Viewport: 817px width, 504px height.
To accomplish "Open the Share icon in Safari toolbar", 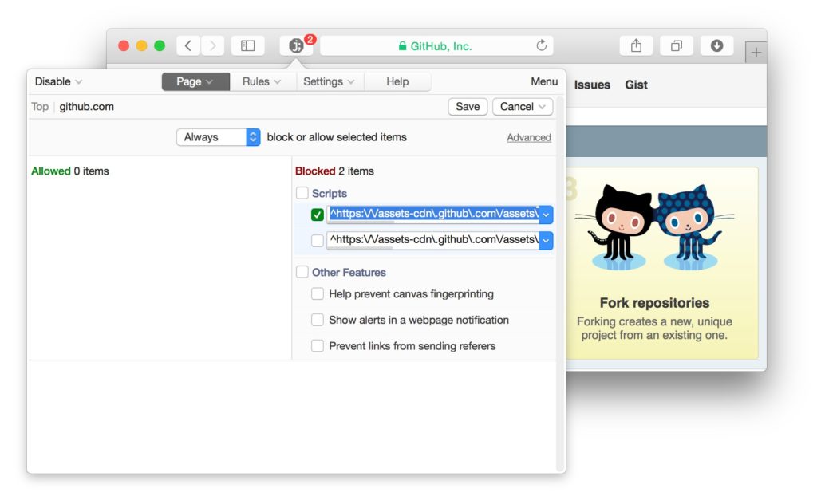I will pyautogui.click(x=636, y=45).
